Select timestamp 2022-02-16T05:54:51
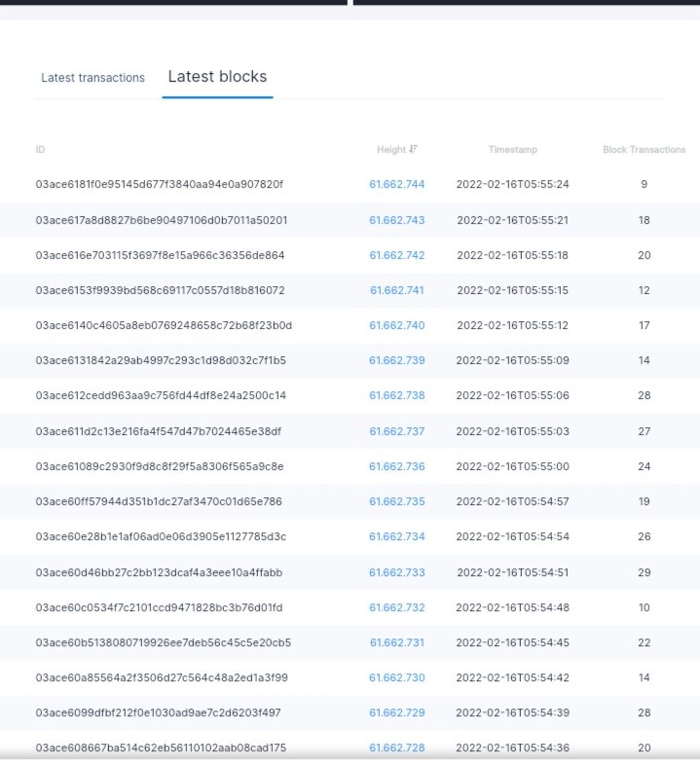 pos(512,572)
